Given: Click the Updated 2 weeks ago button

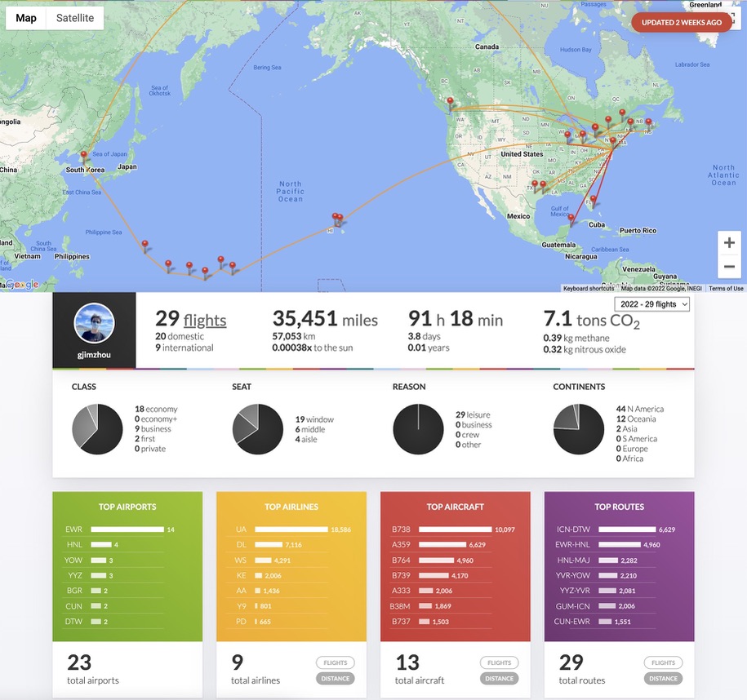Looking at the screenshot, I should click(682, 22).
